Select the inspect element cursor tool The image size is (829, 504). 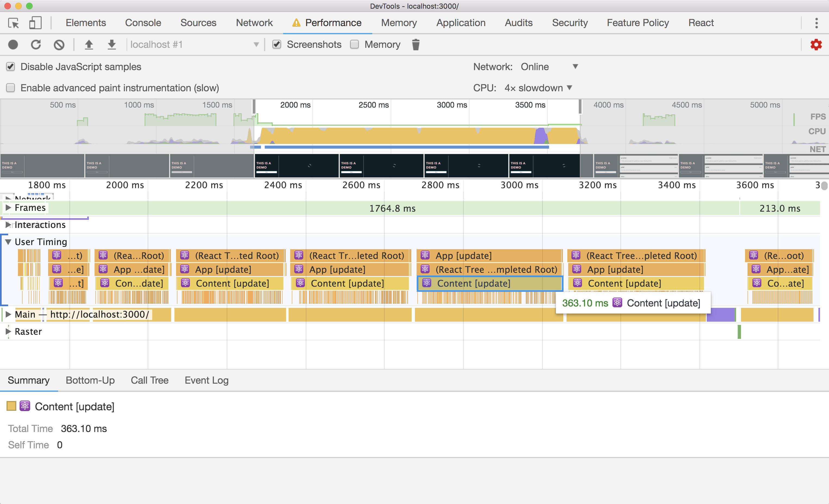point(13,23)
